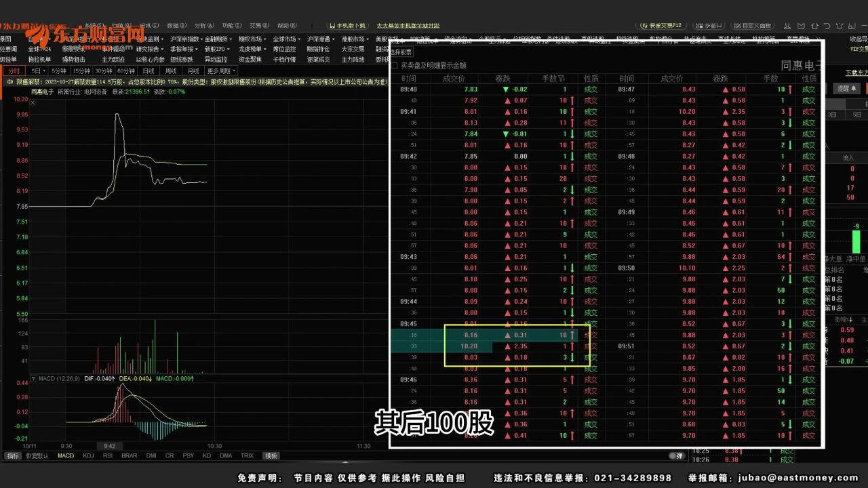Select the KDJ indicator tab

(88, 455)
